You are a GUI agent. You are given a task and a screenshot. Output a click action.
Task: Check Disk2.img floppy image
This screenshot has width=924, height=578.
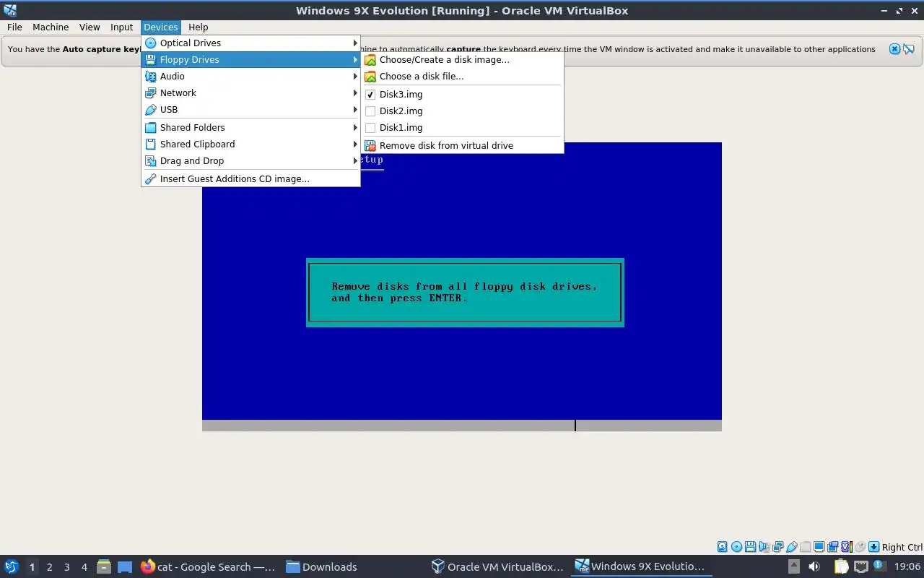tap(462, 111)
